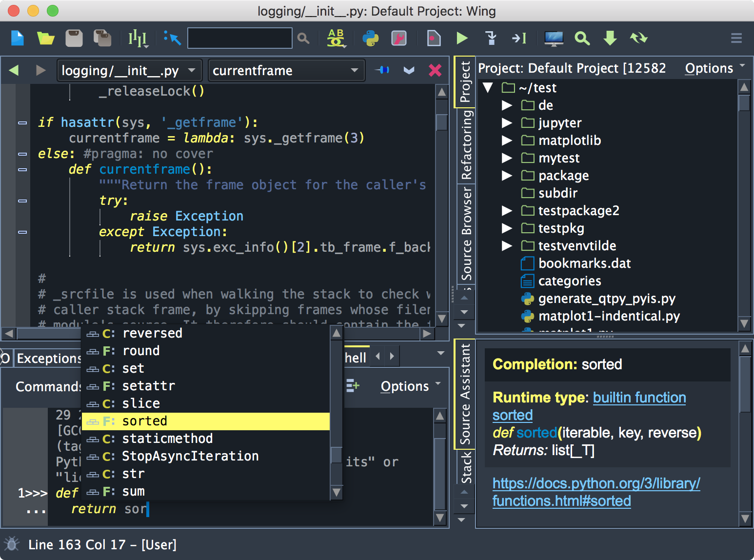Select generate_qtpy_pyis.py in the project tree
Viewport: 754px width, 560px height.
coord(607,299)
